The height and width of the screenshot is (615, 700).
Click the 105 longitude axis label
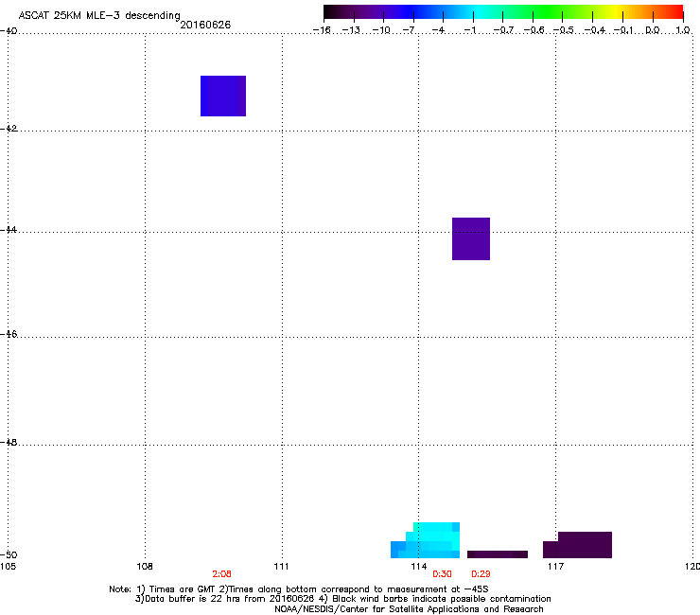coord(8,567)
